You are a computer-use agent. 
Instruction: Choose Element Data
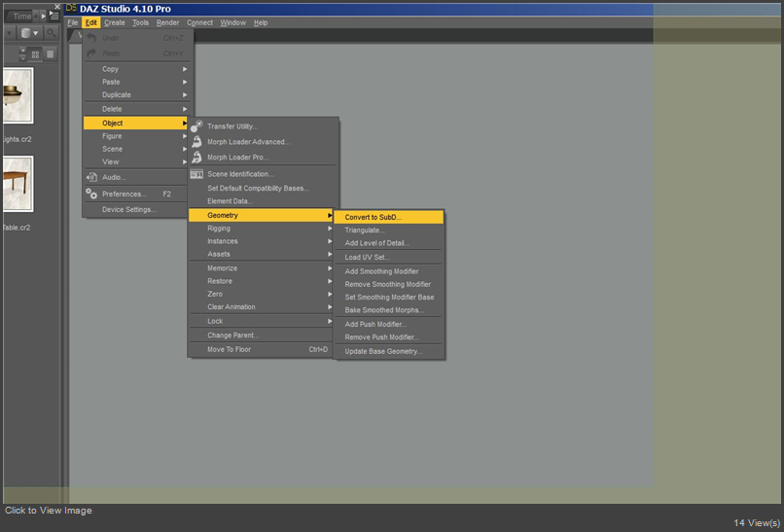coord(261,201)
